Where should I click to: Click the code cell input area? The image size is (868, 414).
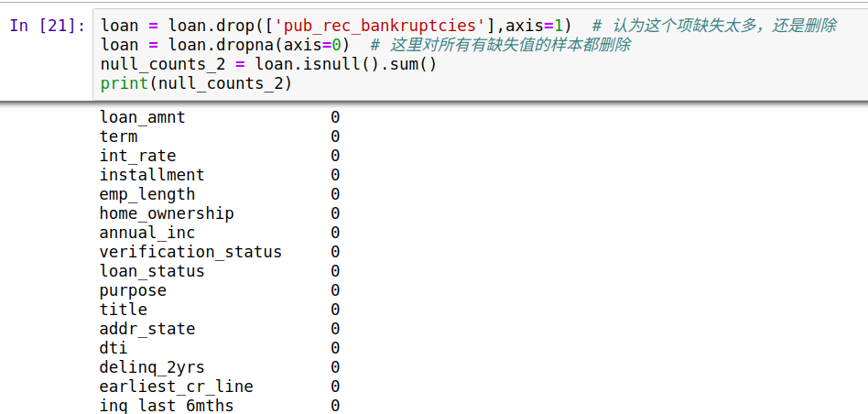pos(480,54)
